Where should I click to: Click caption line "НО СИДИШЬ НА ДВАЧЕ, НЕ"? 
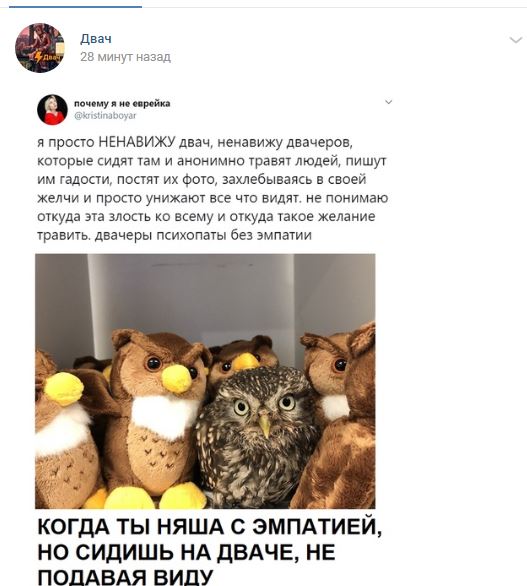point(186,552)
